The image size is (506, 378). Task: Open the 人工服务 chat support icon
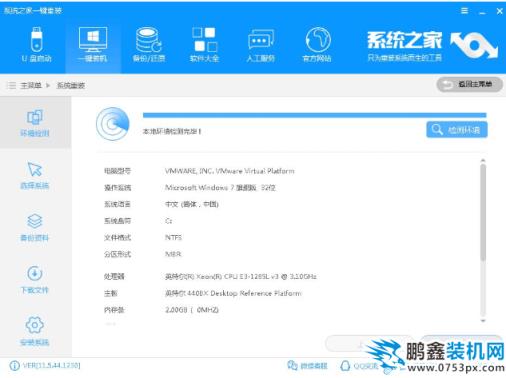tap(261, 45)
